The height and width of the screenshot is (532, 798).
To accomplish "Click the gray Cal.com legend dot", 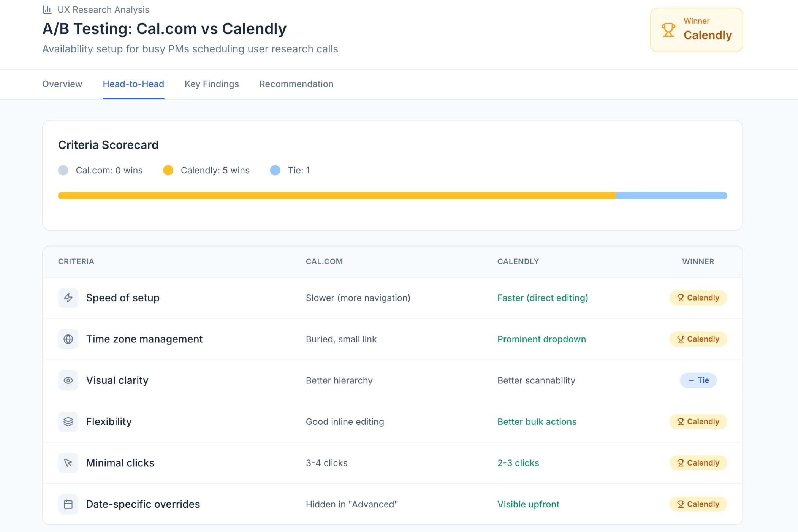I will coord(63,170).
